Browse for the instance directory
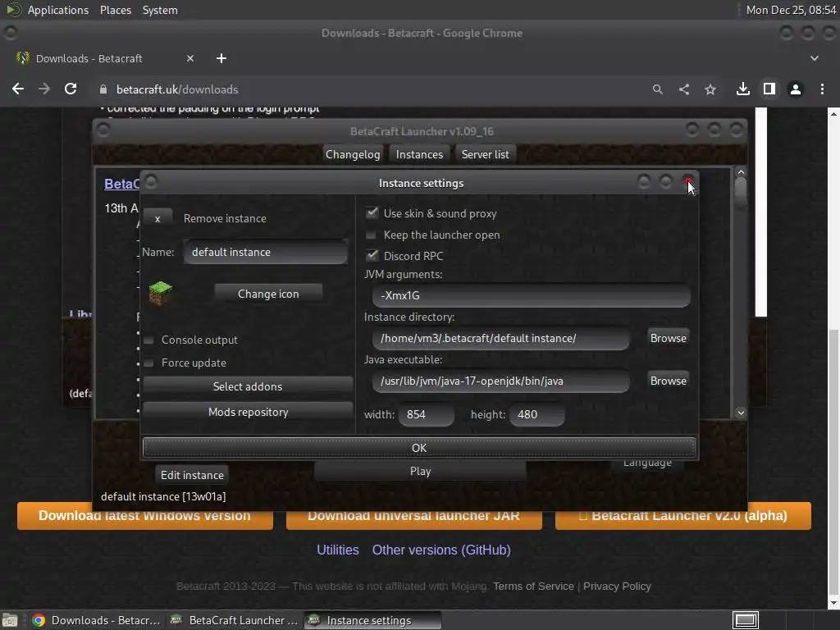840x630 pixels. coord(668,338)
